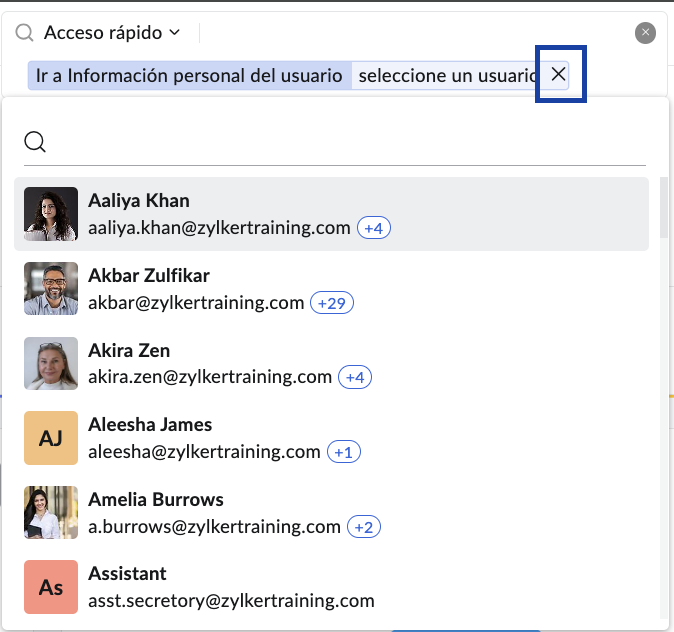Open Aaliya Khan's profile photo

point(51,214)
